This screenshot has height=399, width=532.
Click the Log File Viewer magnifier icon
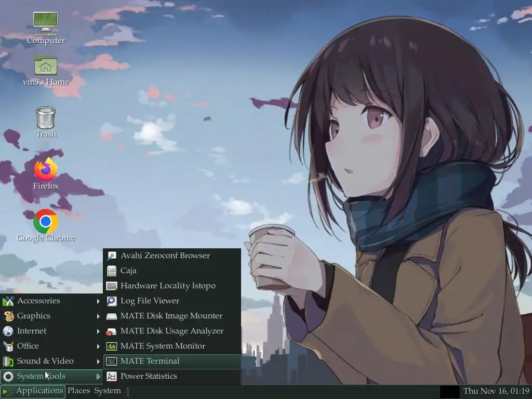(x=112, y=301)
